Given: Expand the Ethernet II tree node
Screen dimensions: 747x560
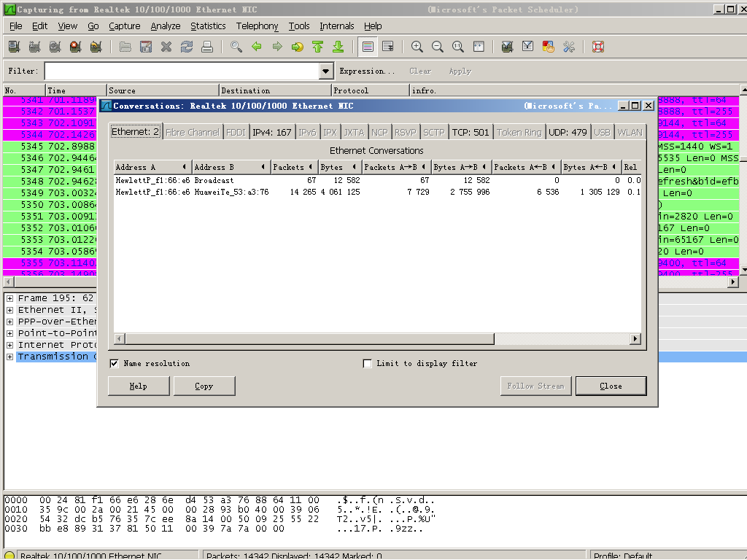Looking at the screenshot, I should [9, 311].
